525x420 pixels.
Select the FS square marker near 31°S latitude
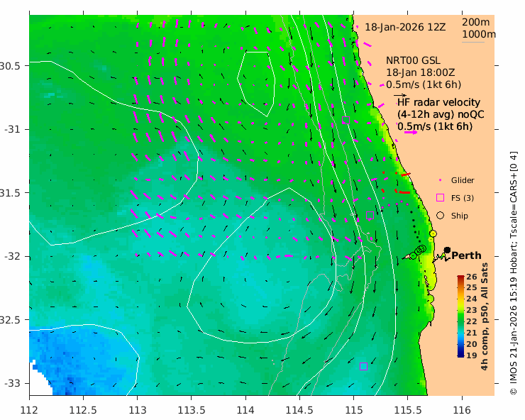coord(346,120)
